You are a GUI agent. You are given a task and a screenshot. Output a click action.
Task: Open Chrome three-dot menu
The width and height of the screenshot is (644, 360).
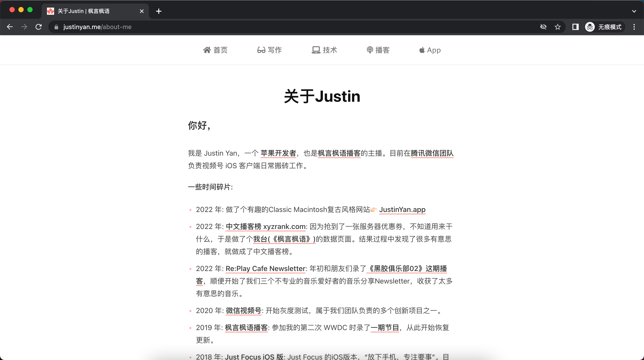click(x=634, y=27)
